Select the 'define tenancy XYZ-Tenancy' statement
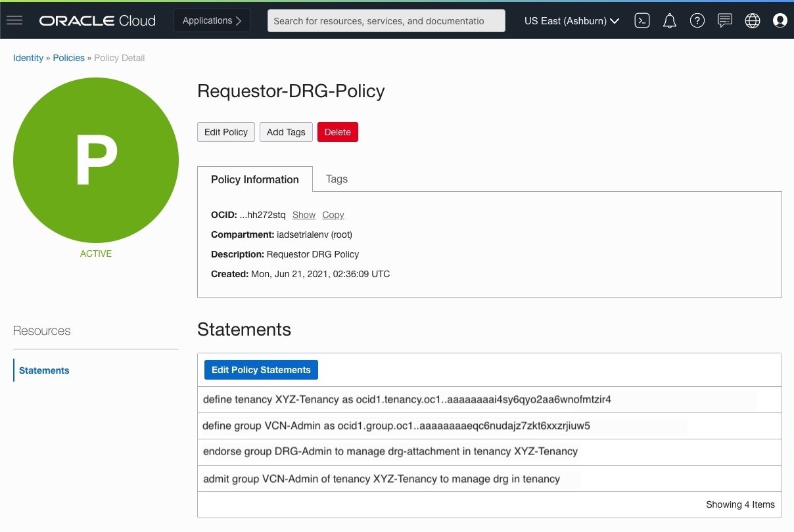Screen dimensions: 794x532 coord(489,399)
